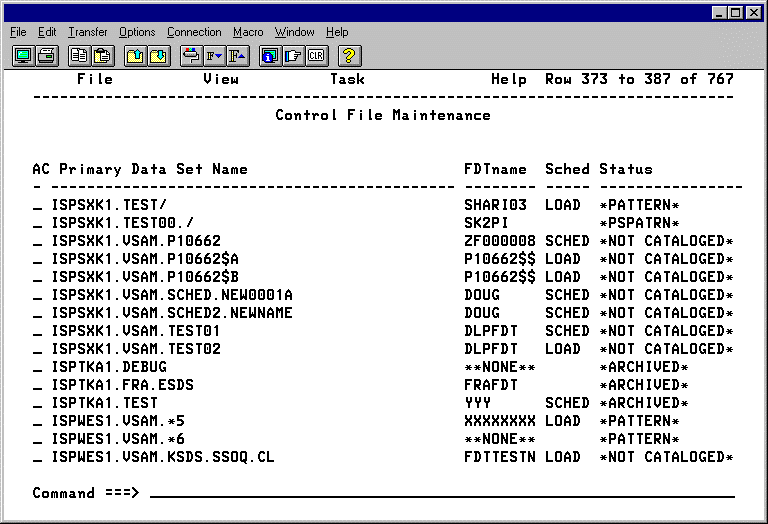
Task: Click the green monitor toolbar icon
Action: click(x=22, y=56)
